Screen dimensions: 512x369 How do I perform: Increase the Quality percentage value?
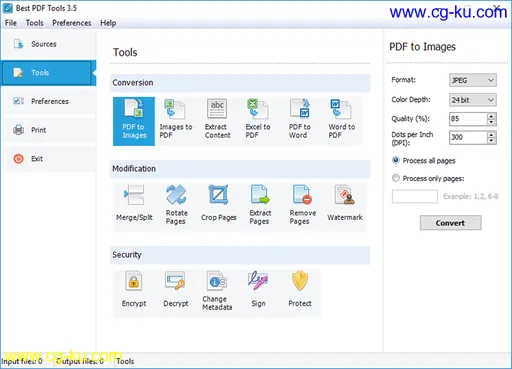click(491, 116)
